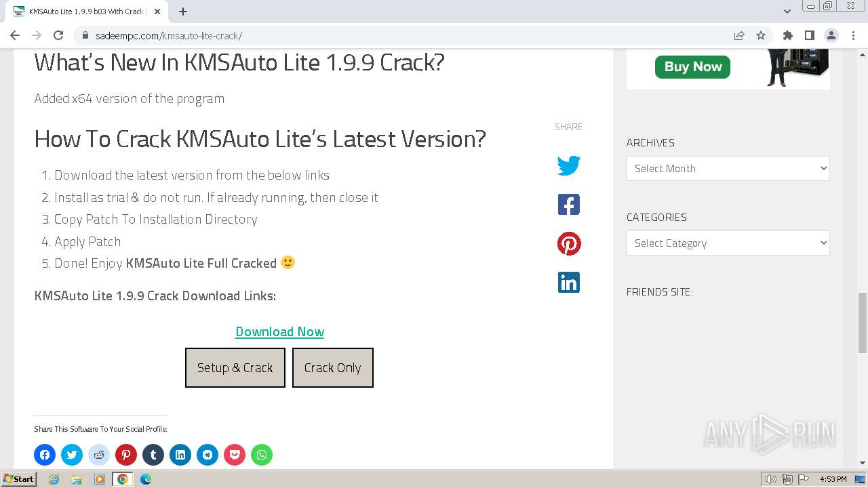Open Chrome's three-dot menu
This screenshot has width=868, height=488.
(x=853, y=35)
